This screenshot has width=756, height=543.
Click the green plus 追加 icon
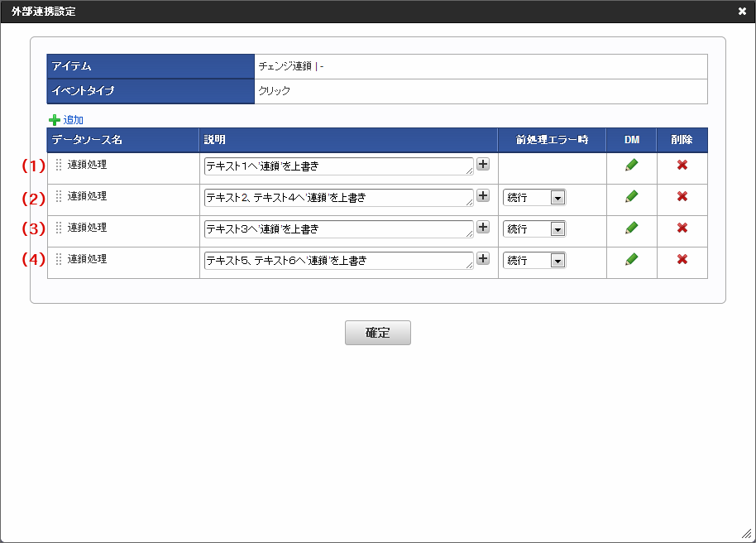coord(55,120)
